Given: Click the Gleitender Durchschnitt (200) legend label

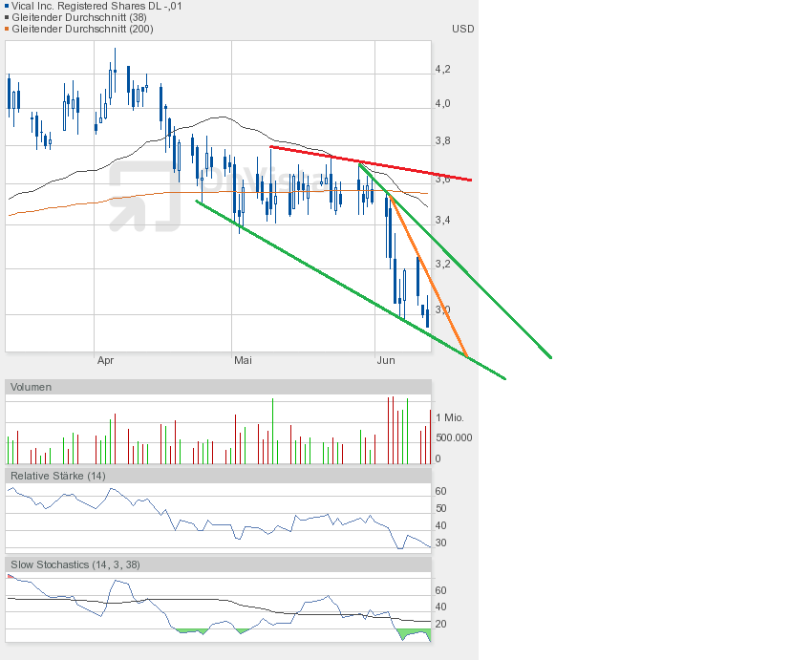Looking at the screenshot, I should [x=82, y=29].
